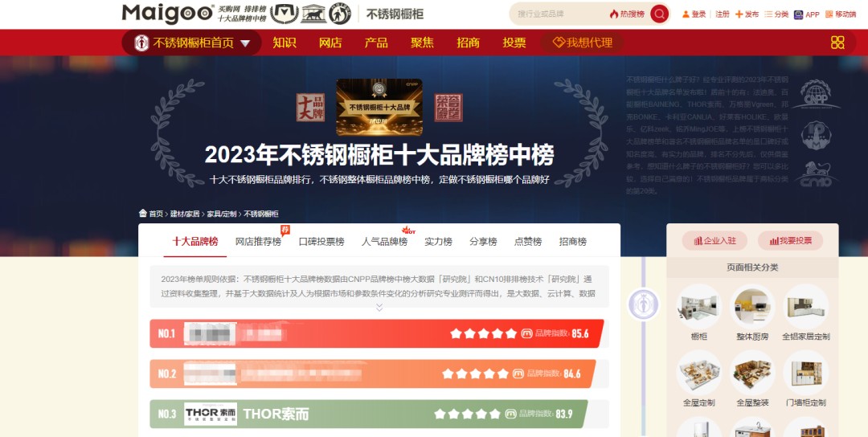
Task: Click the round shield emblem below CNPP logo
Action: click(x=816, y=135)
